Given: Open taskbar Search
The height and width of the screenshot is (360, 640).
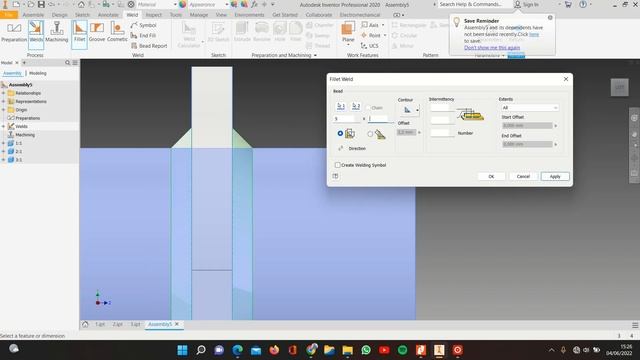Looking at the screenshot, I should [x=201, y=350].
